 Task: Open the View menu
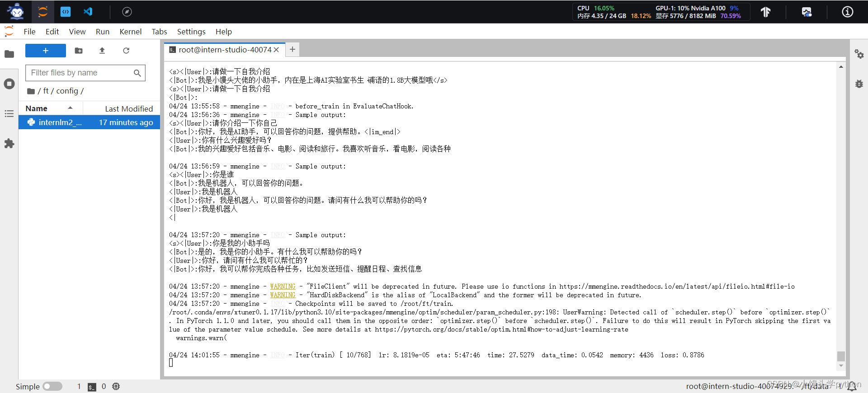(77, 32)
